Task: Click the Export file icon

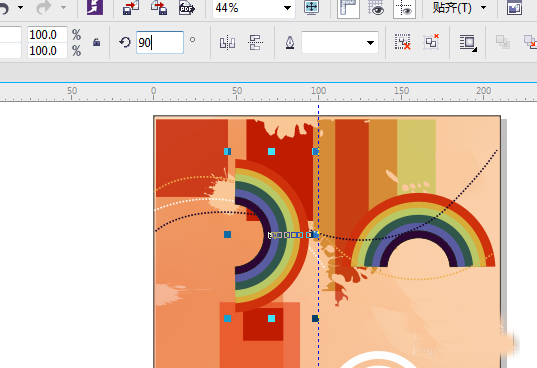Action: 159,8
